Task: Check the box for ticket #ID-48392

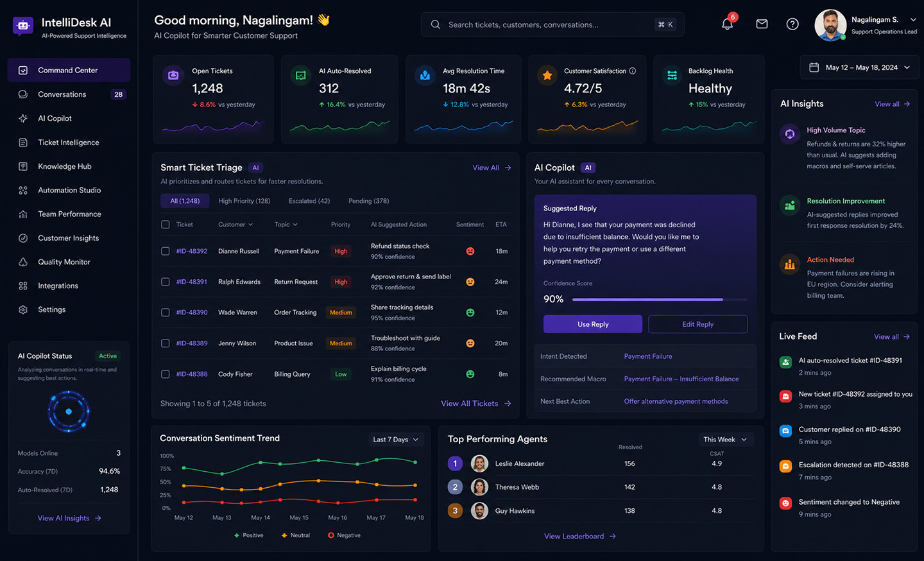Action: pos(166,251)
